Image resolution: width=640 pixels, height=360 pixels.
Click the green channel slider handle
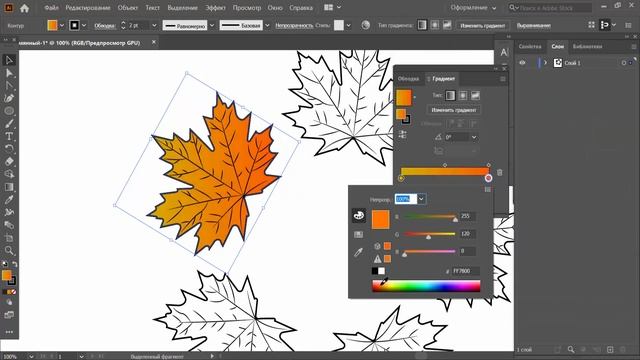click(429, 236)
